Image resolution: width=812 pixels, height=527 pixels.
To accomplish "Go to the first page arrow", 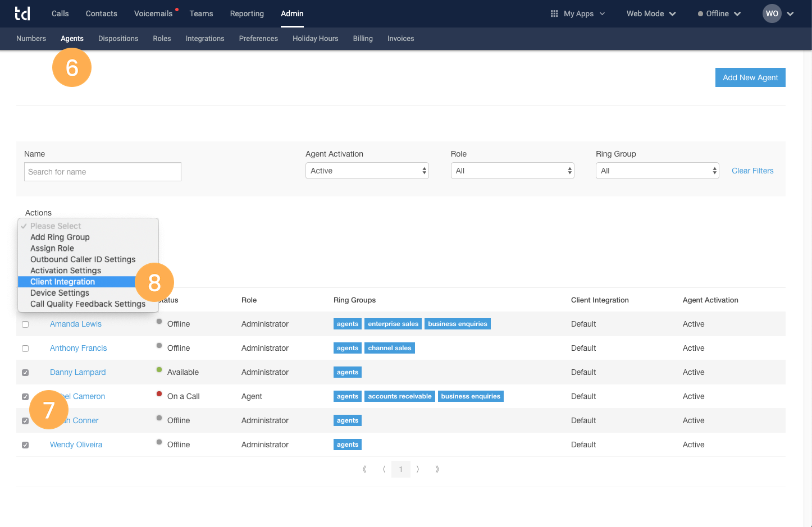I will pos(364,469).
